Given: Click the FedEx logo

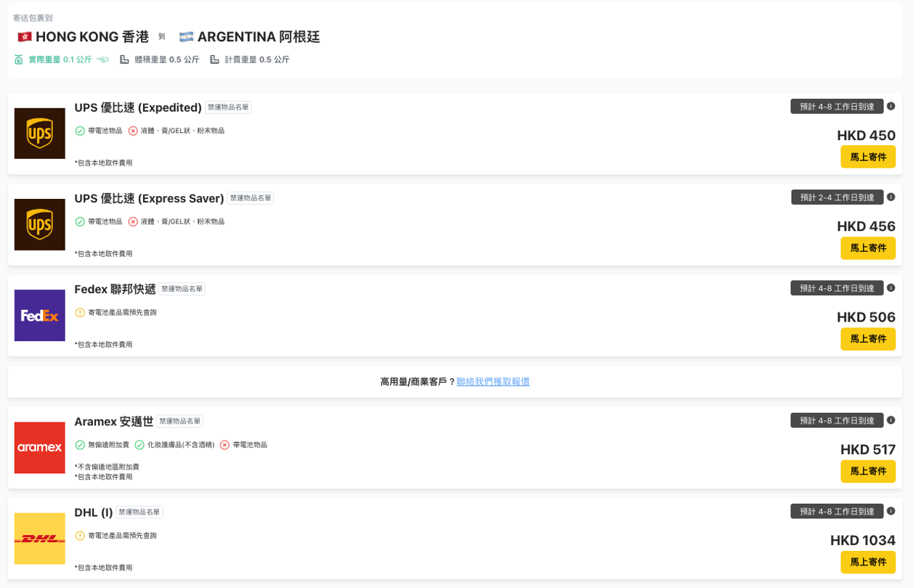Looking at the screenshot, I should [x=40, y=316].
